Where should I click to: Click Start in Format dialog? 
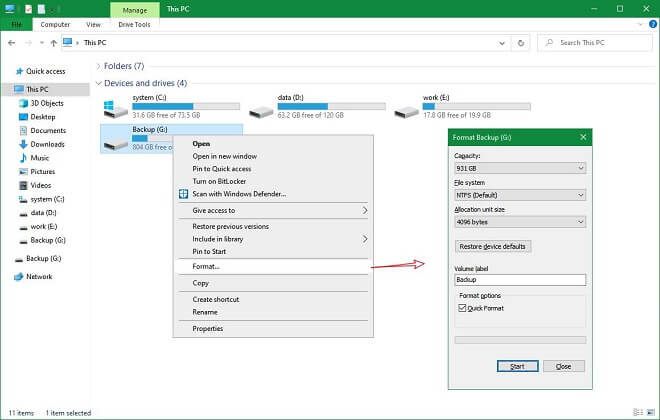tap(517, 366)
